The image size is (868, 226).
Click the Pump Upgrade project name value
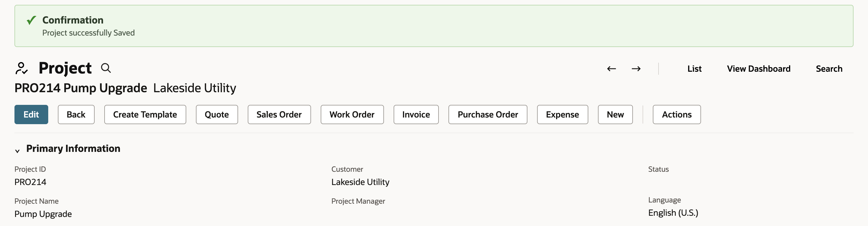(x=43, y=214)
